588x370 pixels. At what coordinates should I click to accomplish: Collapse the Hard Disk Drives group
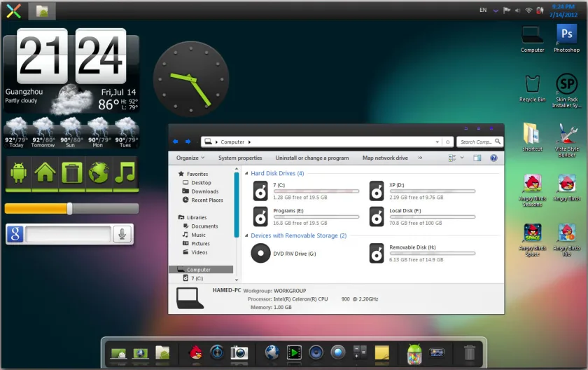click(246, 173)
